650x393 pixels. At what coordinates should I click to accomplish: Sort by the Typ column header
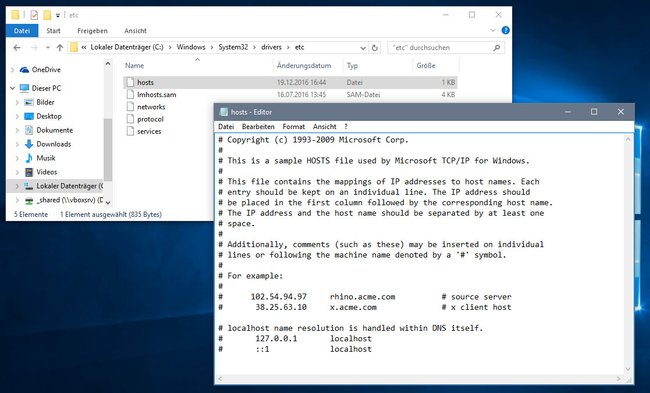pos(352,66)
